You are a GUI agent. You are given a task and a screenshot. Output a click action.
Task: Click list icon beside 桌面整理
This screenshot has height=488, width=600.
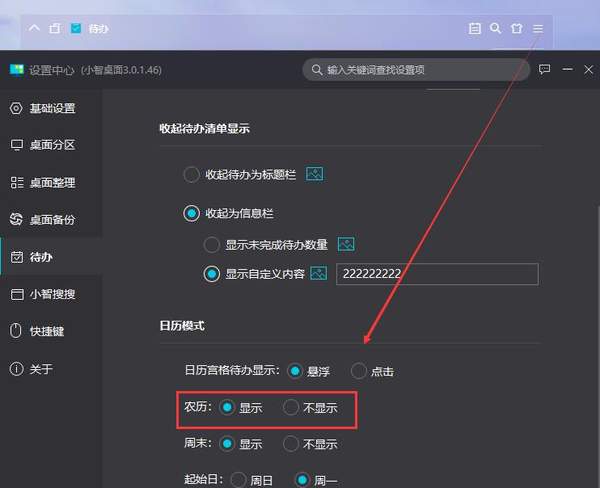click(17, 183)
